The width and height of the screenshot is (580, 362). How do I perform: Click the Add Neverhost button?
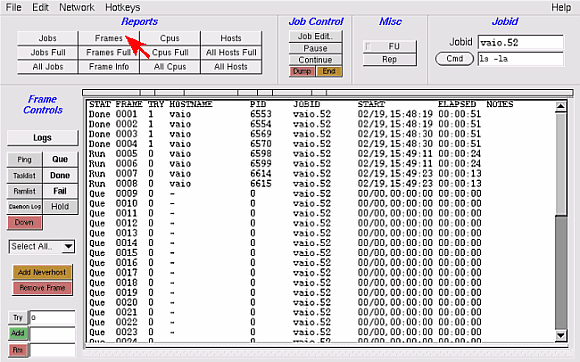pyautogui.click(x=42, y=272)
